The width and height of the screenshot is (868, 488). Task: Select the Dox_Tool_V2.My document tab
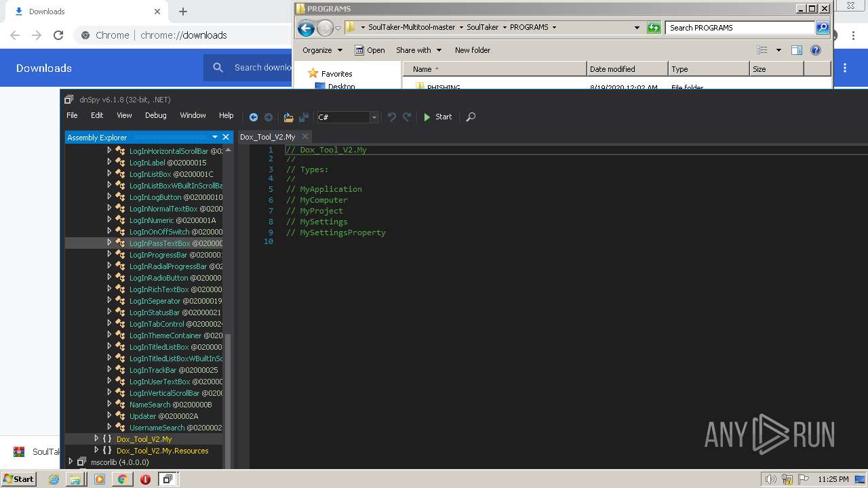[268, 137]
